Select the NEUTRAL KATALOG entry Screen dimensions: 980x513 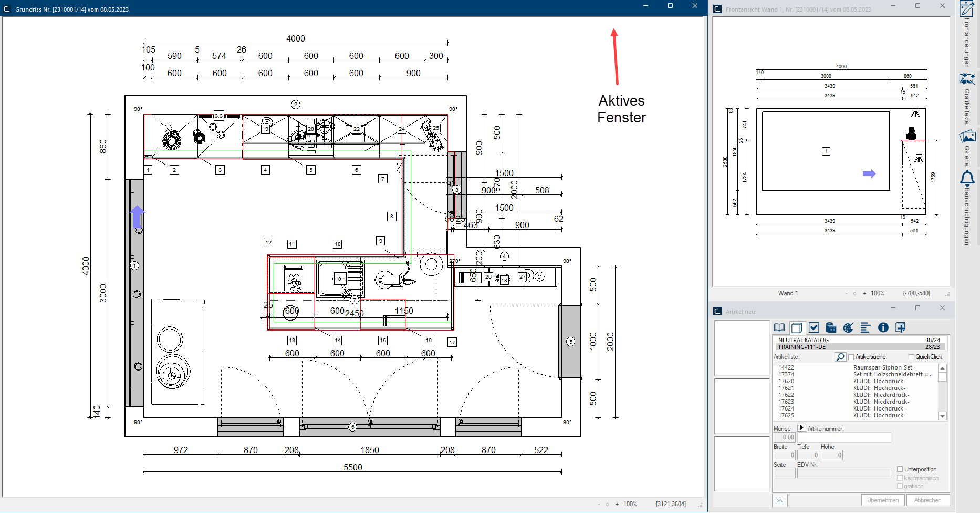click(x=859, y=340)
